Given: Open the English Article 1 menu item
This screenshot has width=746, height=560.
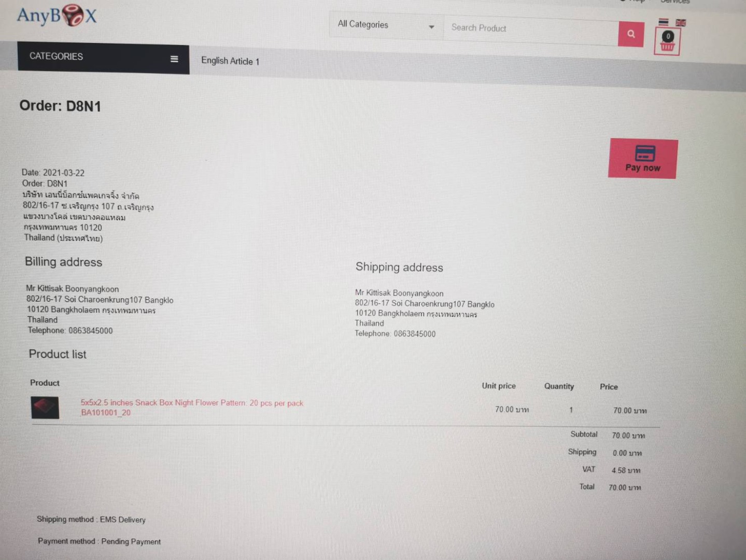Looking at the screenshot, I should 230,61.
